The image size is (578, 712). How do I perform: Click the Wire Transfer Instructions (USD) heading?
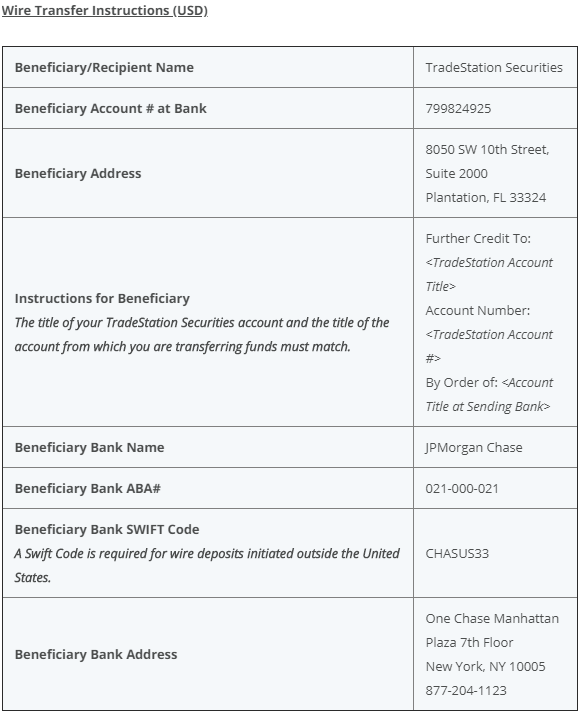click(104, 10)
